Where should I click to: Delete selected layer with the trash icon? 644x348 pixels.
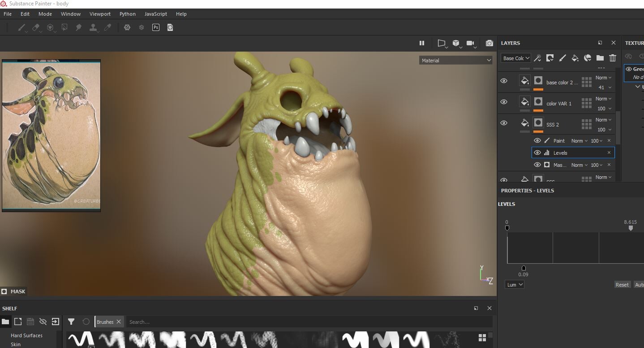click(x=613, y=58)
